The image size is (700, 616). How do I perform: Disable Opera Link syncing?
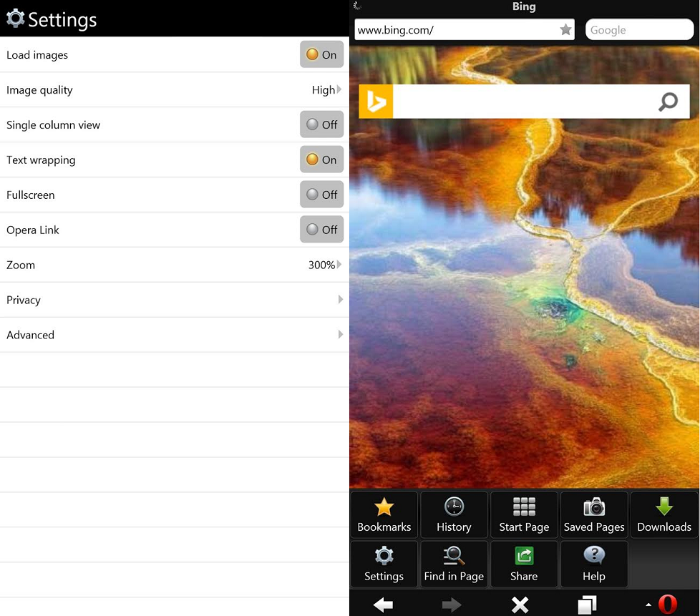tap(321, 230)
